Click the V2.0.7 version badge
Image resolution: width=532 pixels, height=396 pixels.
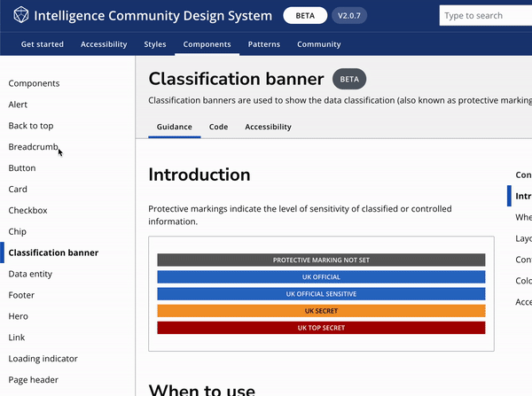349,16
